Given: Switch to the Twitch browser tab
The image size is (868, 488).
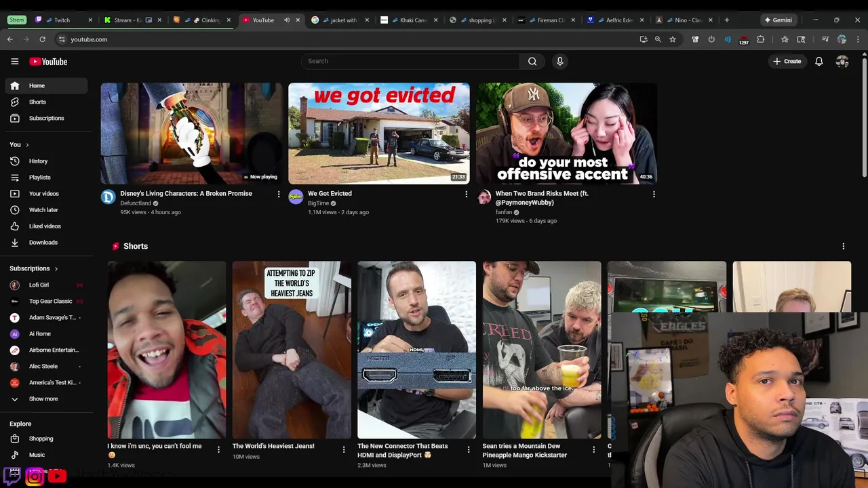Looking at the screenshot, I should (62, 20).
